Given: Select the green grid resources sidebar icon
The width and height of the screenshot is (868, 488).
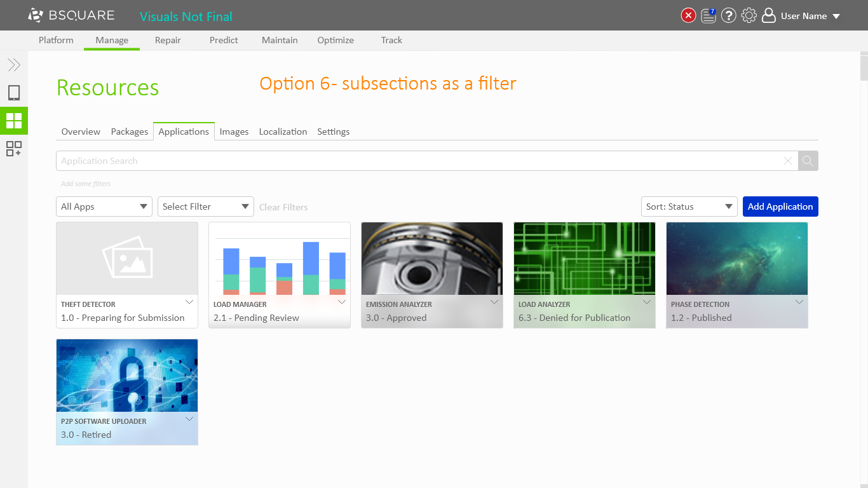Looking at the screenshot, I should point(14,121).
